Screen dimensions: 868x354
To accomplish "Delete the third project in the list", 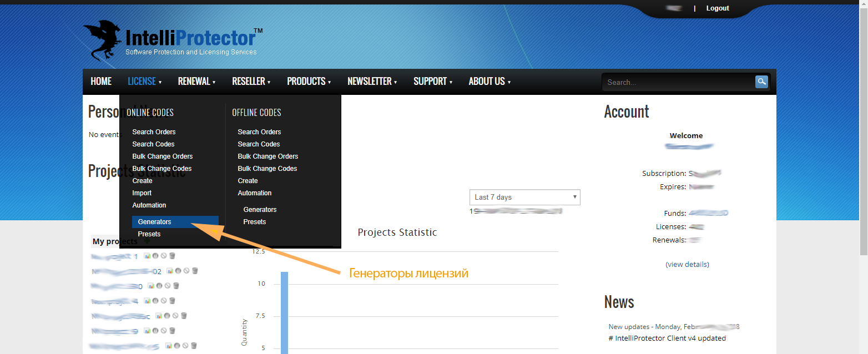I will click(176, 286).
